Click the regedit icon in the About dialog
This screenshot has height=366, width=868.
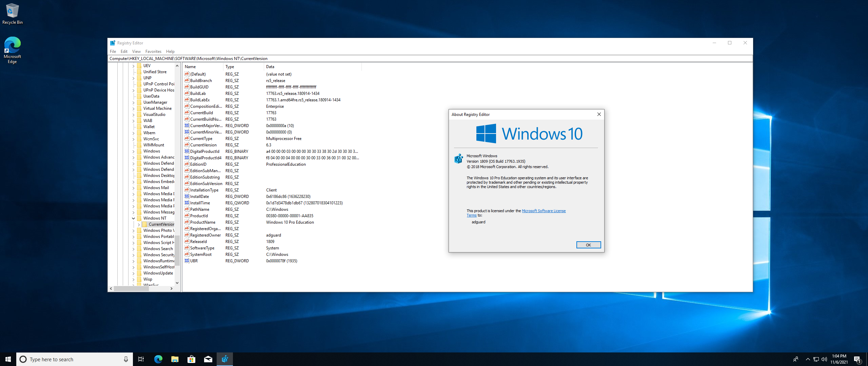(458, 158)
